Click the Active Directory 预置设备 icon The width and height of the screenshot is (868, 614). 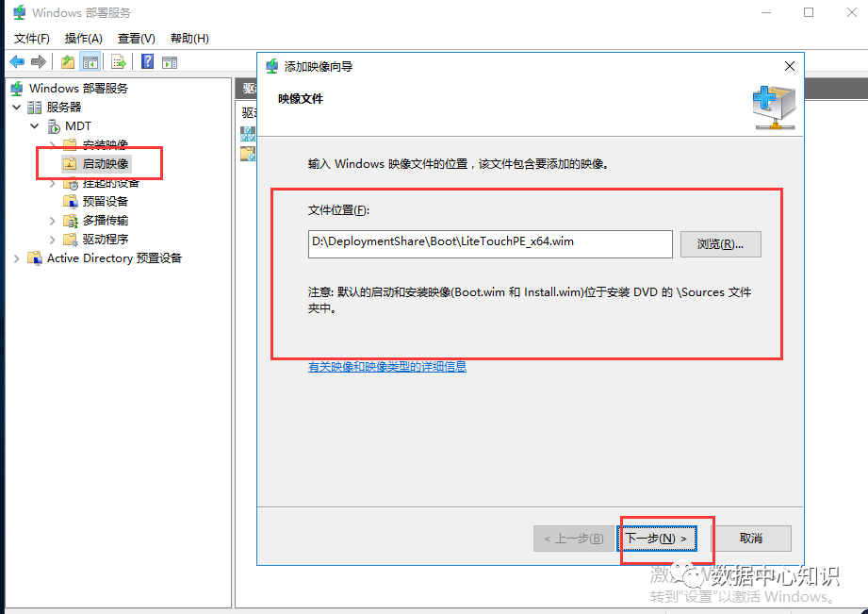click(35, 258)
